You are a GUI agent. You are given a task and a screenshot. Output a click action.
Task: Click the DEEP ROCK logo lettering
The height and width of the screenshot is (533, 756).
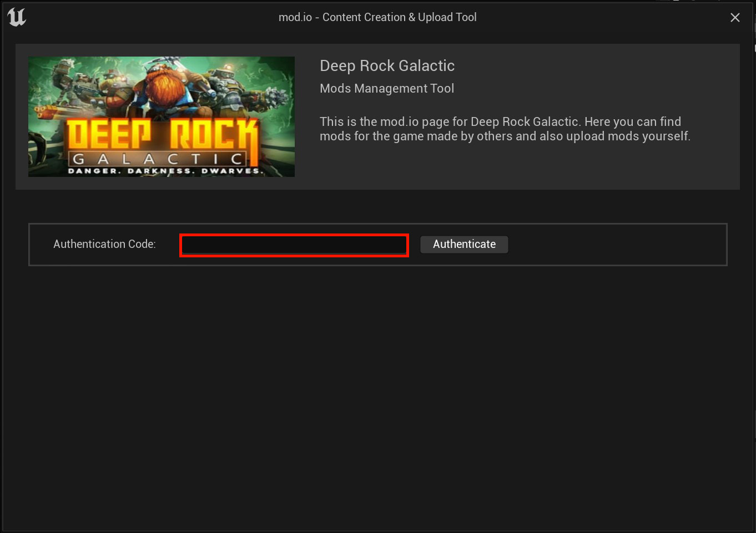click(x=163, y=136)
